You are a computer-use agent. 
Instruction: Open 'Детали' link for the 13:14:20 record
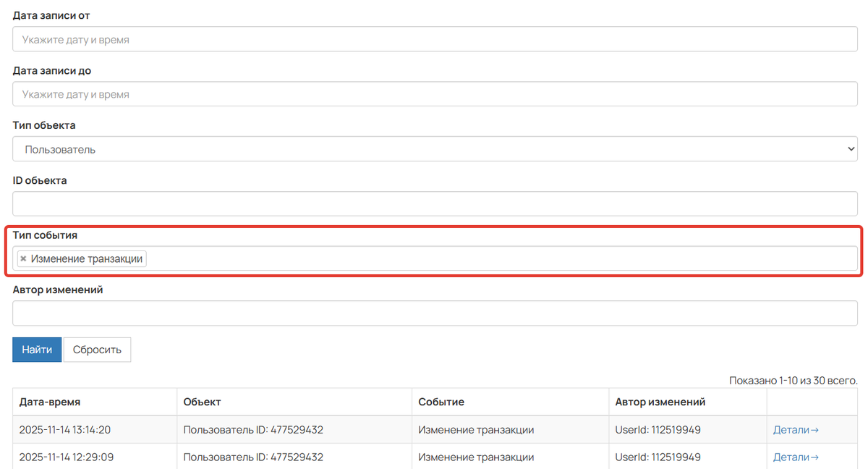point(795,430)
